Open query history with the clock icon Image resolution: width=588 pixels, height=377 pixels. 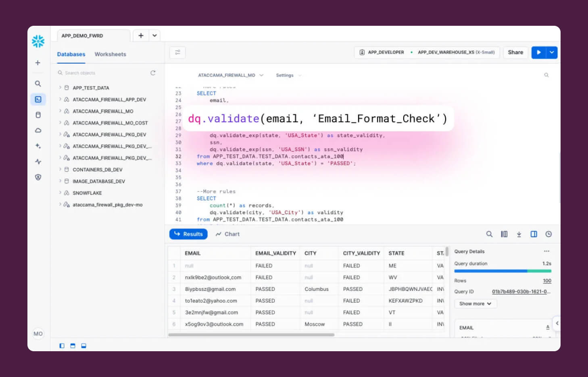click(548, 234)
